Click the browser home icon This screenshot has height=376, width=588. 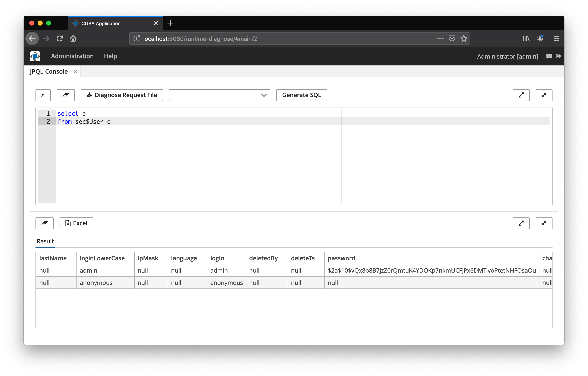[x=73, y=39]
